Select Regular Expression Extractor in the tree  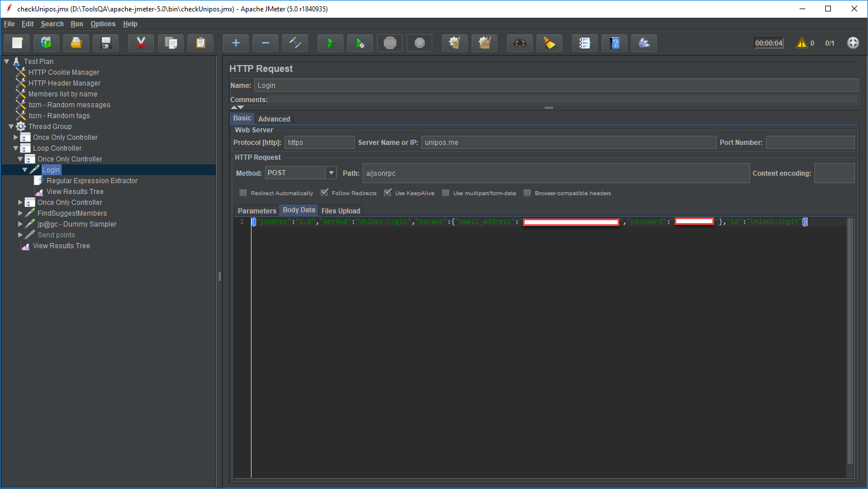click(x=92, y=181)
